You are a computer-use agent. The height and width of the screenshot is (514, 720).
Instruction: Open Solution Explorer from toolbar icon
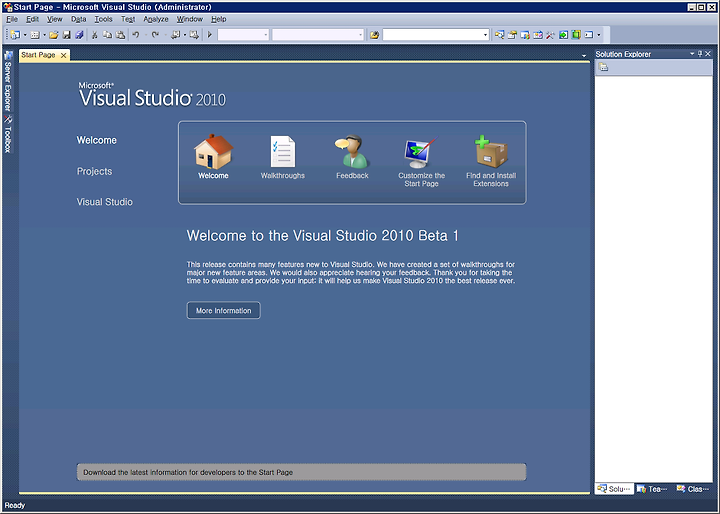pos(500,35)
